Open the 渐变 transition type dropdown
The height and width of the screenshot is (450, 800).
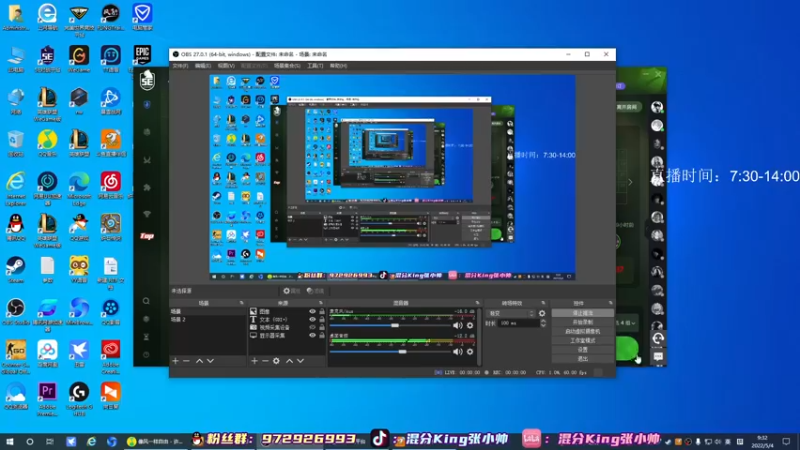tap(511, 313)
